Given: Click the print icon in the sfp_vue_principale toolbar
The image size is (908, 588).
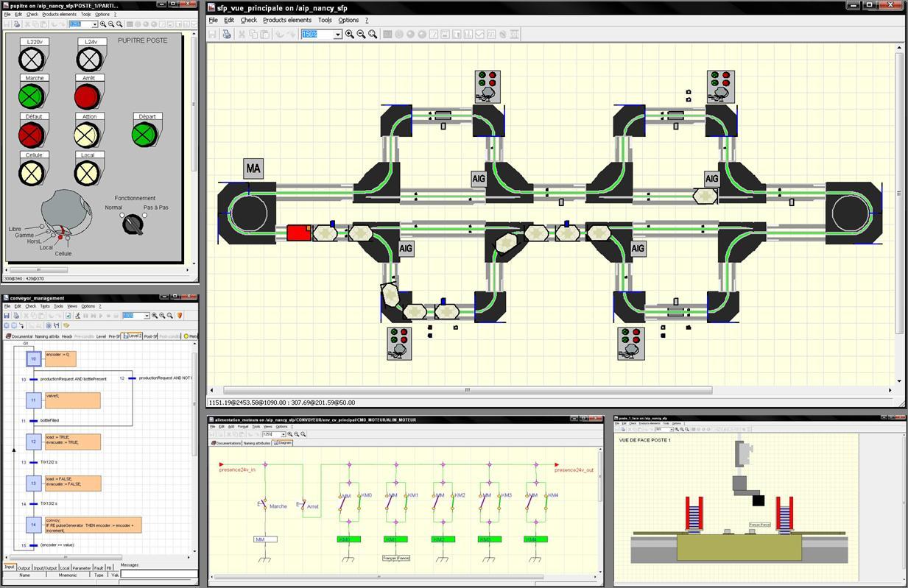Looking at the screenshot, I should (227, 34).
